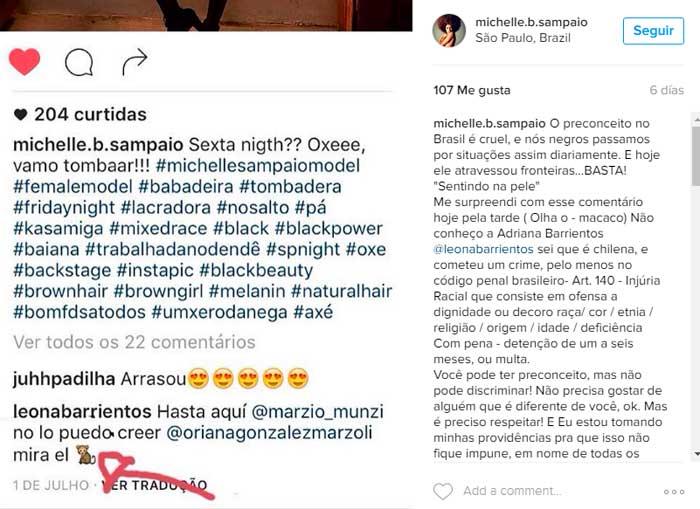700x509 pixels.
Task: Click @leonabarrientos mention in right caption
Action: [x=483, y=249]
